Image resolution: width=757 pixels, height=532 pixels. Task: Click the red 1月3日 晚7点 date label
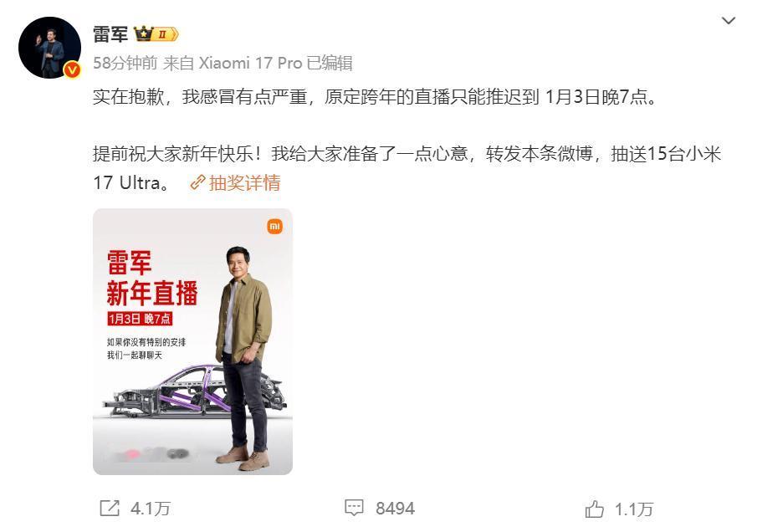[140, 319]
